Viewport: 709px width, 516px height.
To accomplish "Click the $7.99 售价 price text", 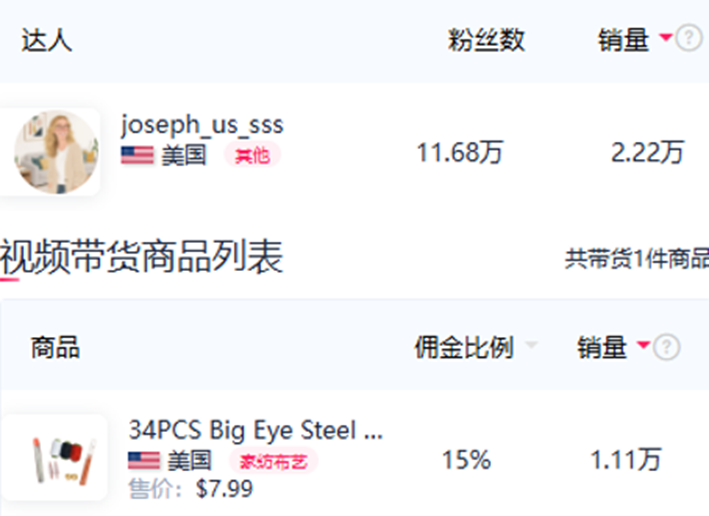I will click(x=224, y=489).
